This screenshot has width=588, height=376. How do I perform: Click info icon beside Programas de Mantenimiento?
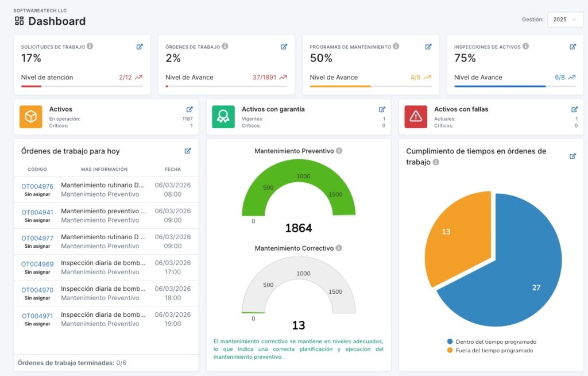pyautogui.click(x=396, y=47)
